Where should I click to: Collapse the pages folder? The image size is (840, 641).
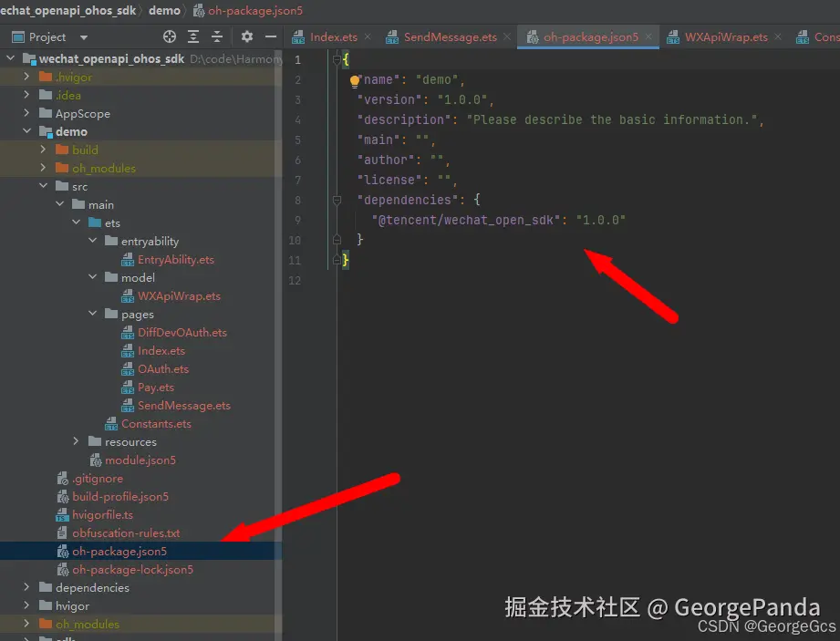pos(92,314)
